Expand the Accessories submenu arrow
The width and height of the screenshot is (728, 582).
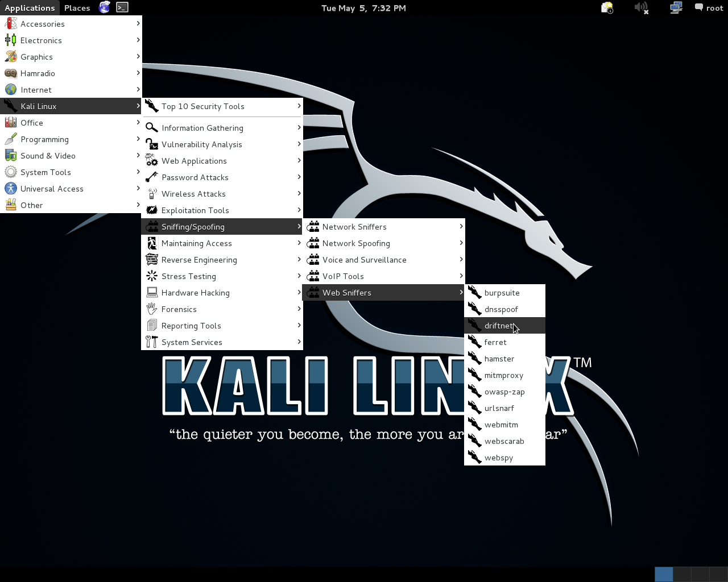(x=138, y=23)
